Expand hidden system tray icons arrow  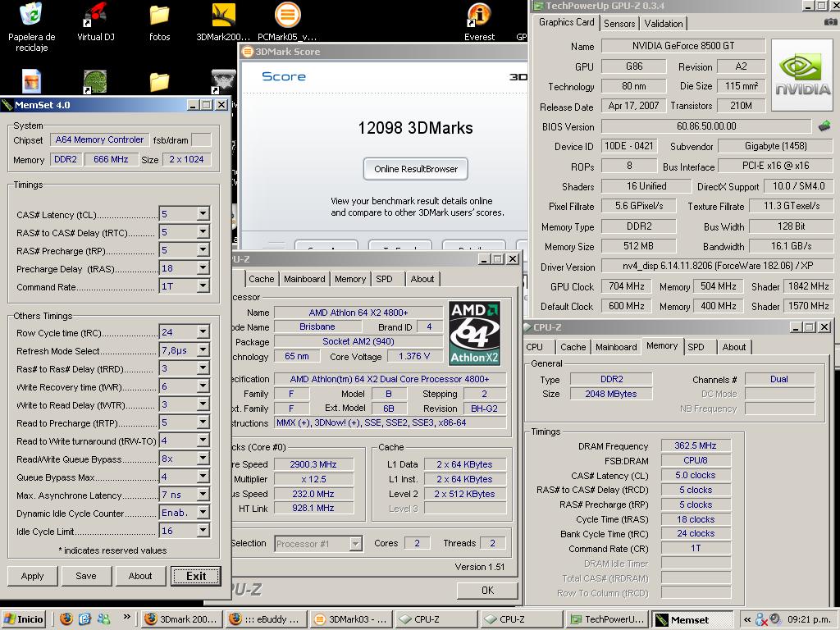pyautogui.click(x=747, y=620)
